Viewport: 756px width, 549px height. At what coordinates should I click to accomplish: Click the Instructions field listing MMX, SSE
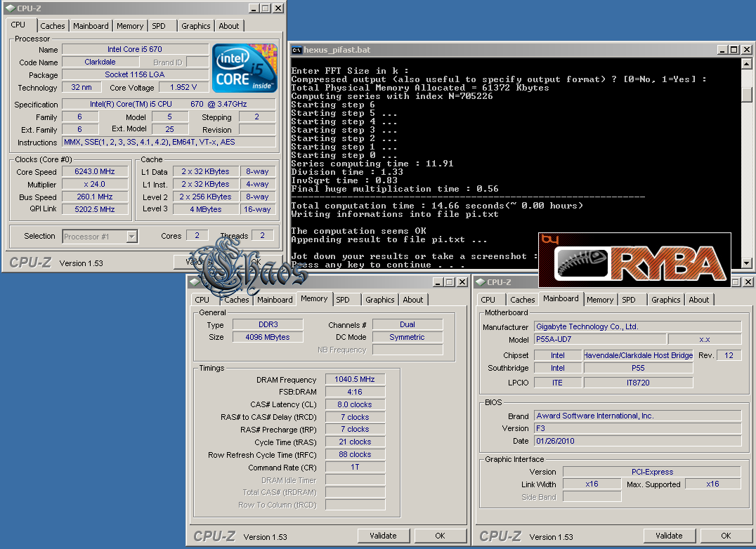click(169, 142)
